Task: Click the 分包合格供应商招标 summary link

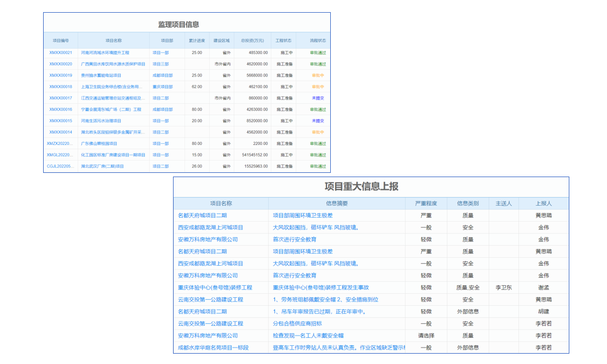Action: click(299, 324)
